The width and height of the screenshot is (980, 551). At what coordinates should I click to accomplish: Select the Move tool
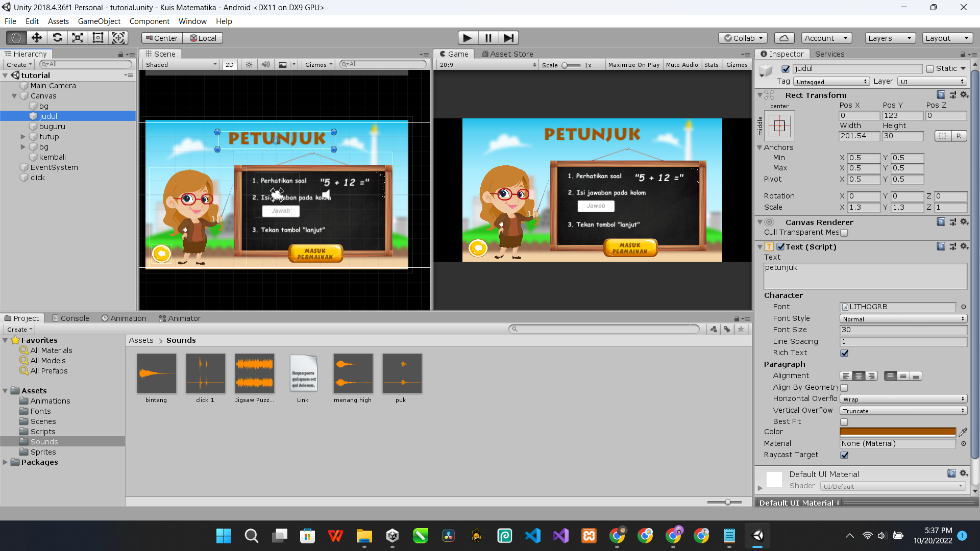click(36, 38)
